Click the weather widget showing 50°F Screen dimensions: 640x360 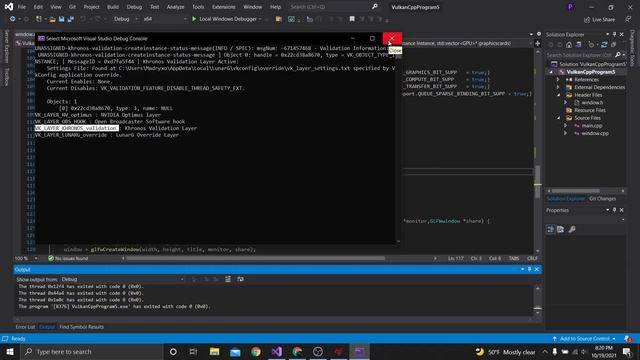[x=505, y=352]
